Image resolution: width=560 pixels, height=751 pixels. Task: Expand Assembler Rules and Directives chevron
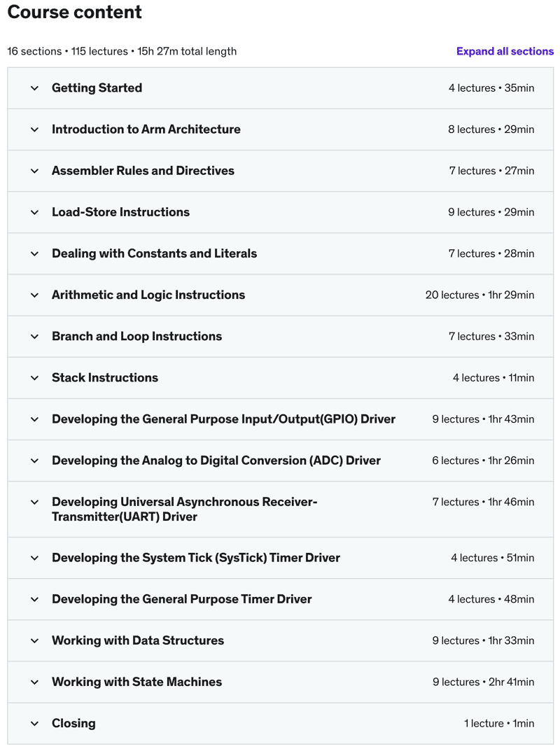coord(34,171)
